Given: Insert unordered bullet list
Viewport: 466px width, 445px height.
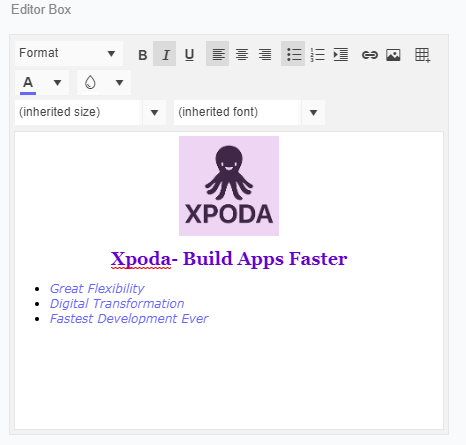Looking at the screenshot, I should pyautogui.click(x=293, y=54).
